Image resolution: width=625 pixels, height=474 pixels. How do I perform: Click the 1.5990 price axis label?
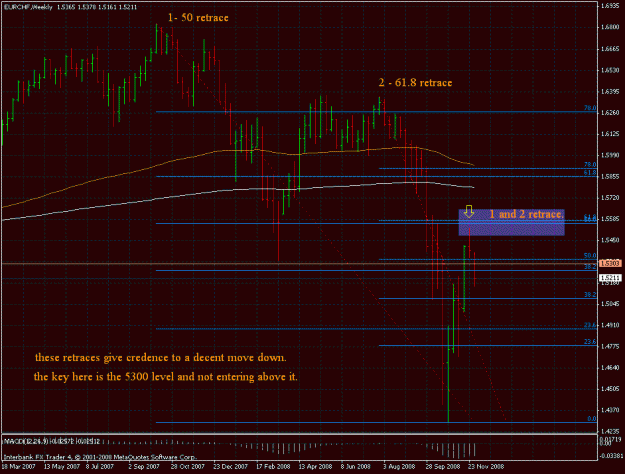(610, 155)
